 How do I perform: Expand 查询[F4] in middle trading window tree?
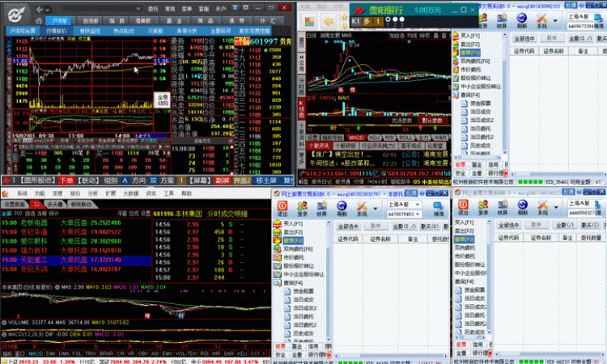pyautogui.click(x=289, y=283)
